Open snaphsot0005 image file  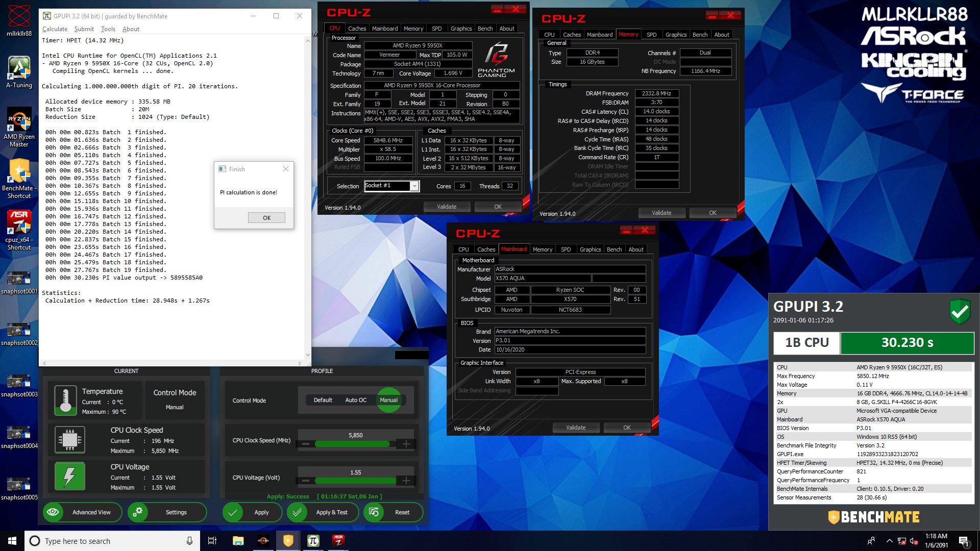point(19,489)
